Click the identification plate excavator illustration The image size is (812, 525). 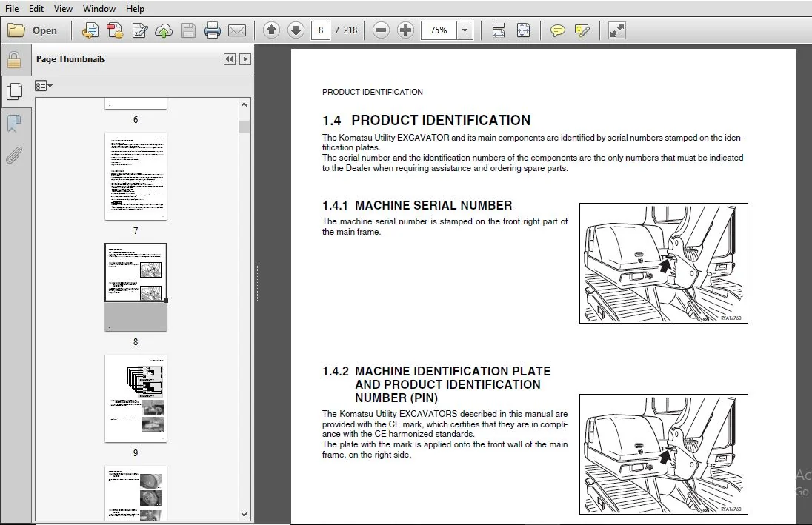663,454
